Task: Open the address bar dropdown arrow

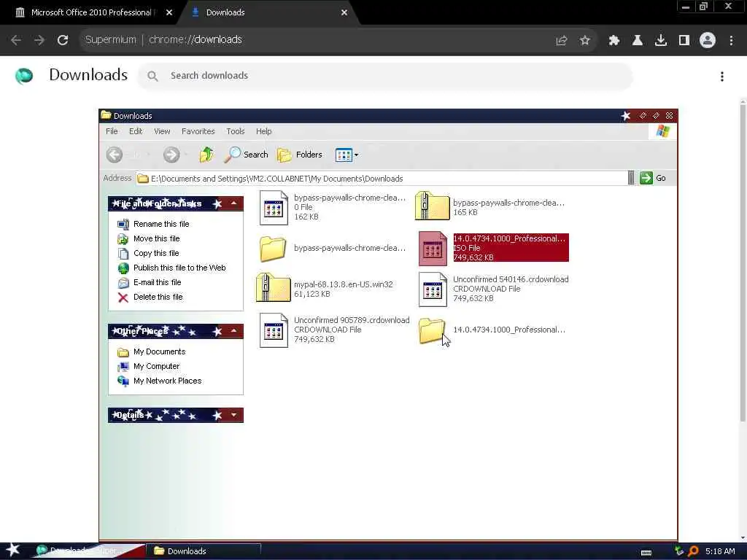Action: pyautogui.click(x=631, y=178)
